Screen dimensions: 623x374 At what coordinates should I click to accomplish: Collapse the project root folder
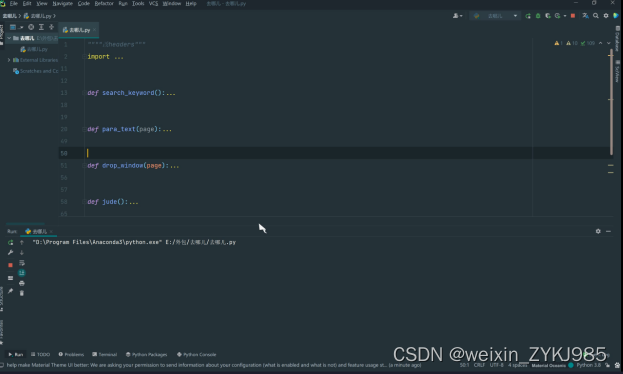[9, 38]
